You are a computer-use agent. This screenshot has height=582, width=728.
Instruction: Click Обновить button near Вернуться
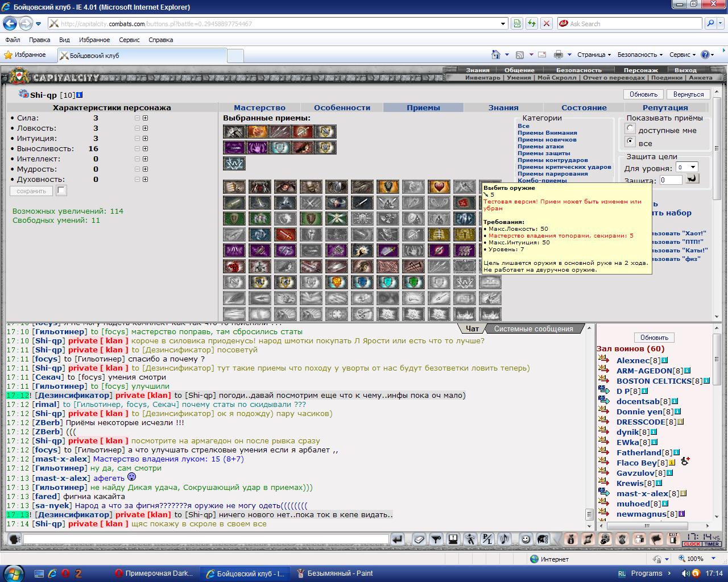[643, 94]
